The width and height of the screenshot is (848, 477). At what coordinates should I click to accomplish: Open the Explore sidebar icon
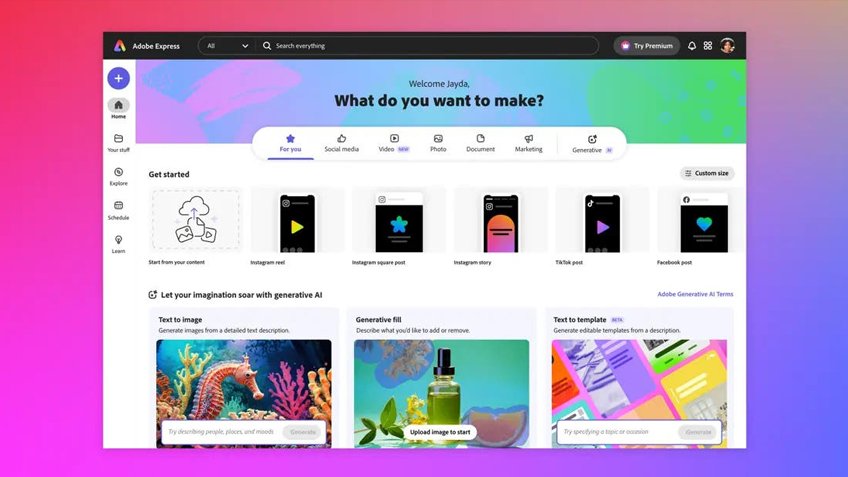118,172
